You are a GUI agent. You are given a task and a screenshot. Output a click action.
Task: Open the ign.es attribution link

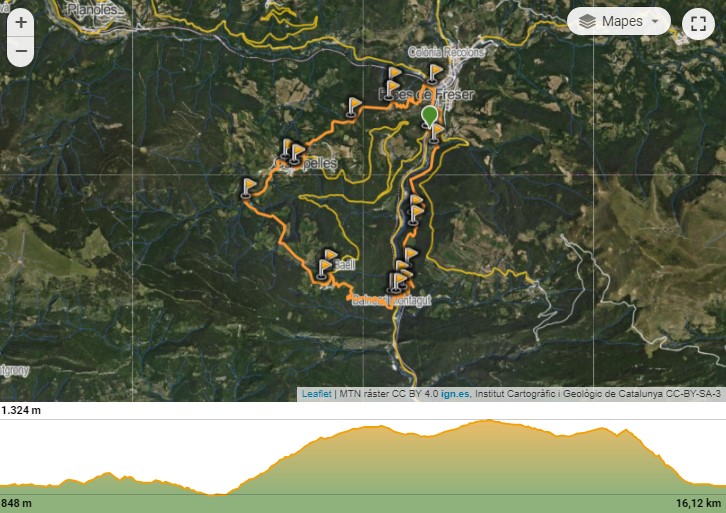pyautogui.click(x=455, y=394)
